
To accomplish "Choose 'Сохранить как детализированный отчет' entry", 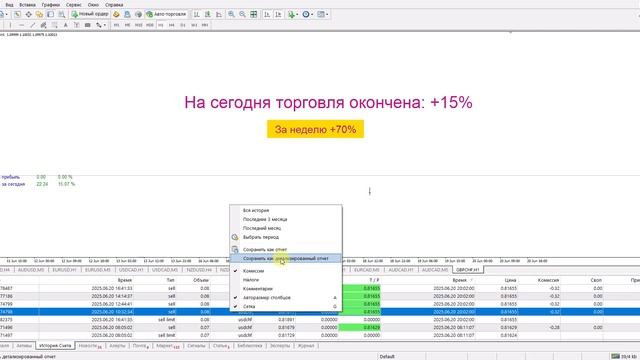I will (286, 258).
